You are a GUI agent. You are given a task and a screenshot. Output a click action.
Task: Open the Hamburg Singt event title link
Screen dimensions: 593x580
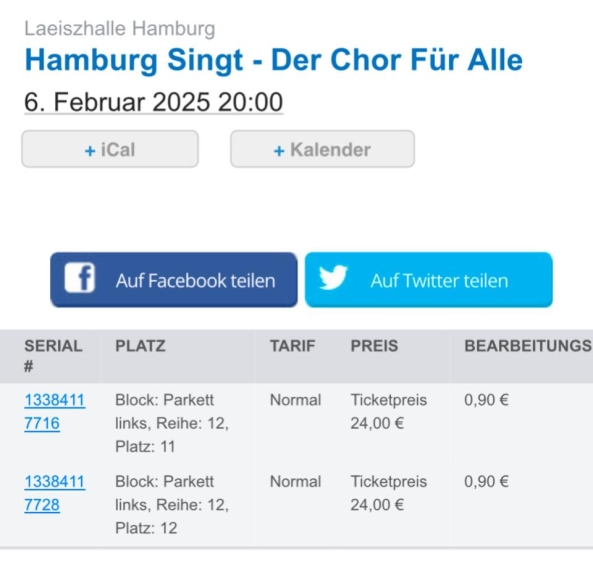[x=273, y=60]
